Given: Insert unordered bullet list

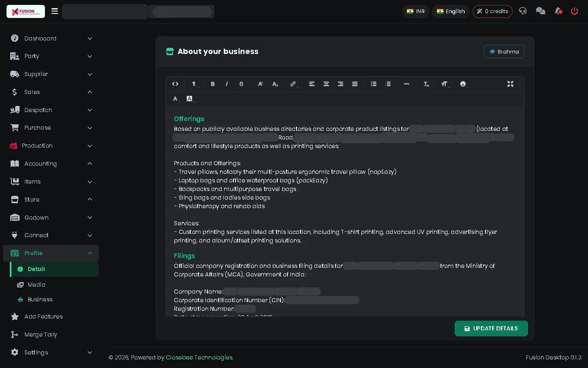Looking at the screenshot, I should point(373,84).
